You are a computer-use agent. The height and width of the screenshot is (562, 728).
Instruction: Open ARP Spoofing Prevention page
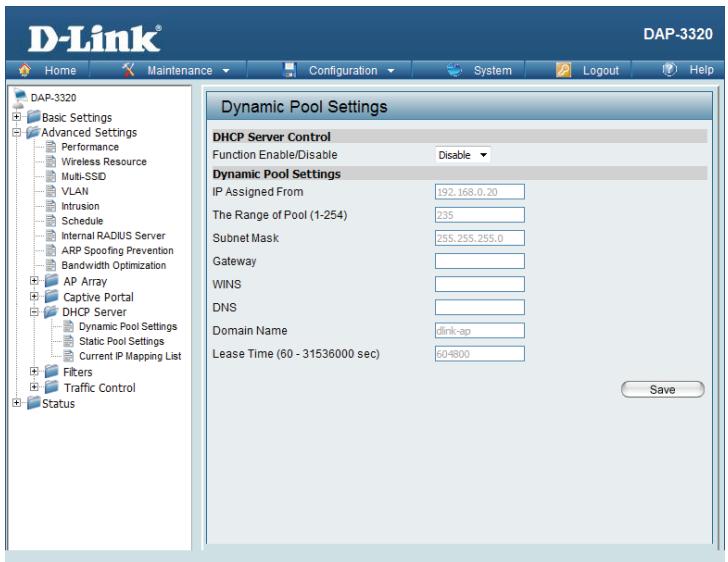(117, 250)
